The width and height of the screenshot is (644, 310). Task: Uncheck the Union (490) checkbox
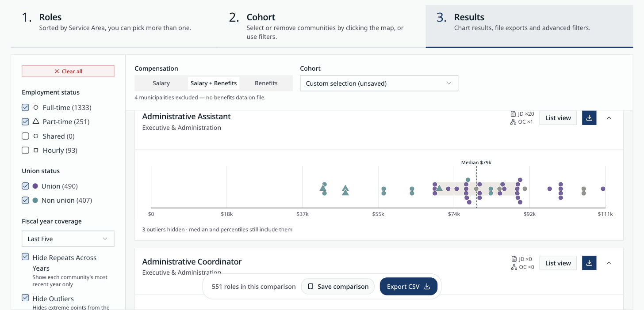coord(26,186)
